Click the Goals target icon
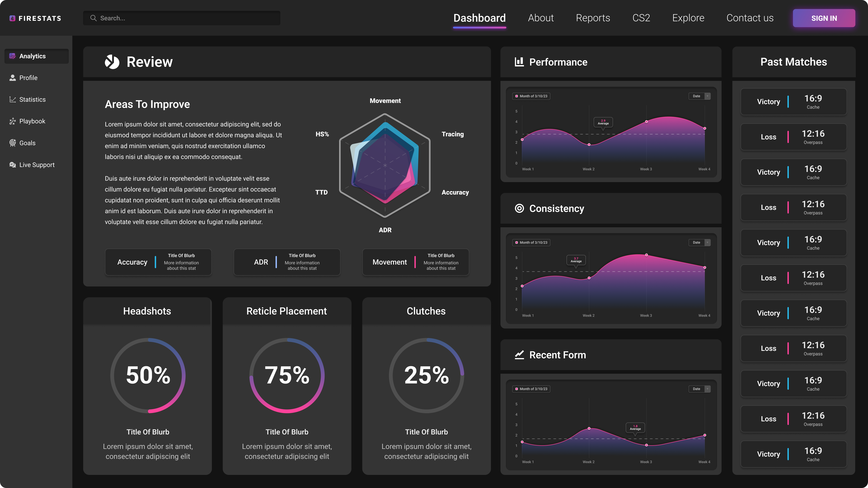This screenshot has height=488, width=868. coord(12,143)
